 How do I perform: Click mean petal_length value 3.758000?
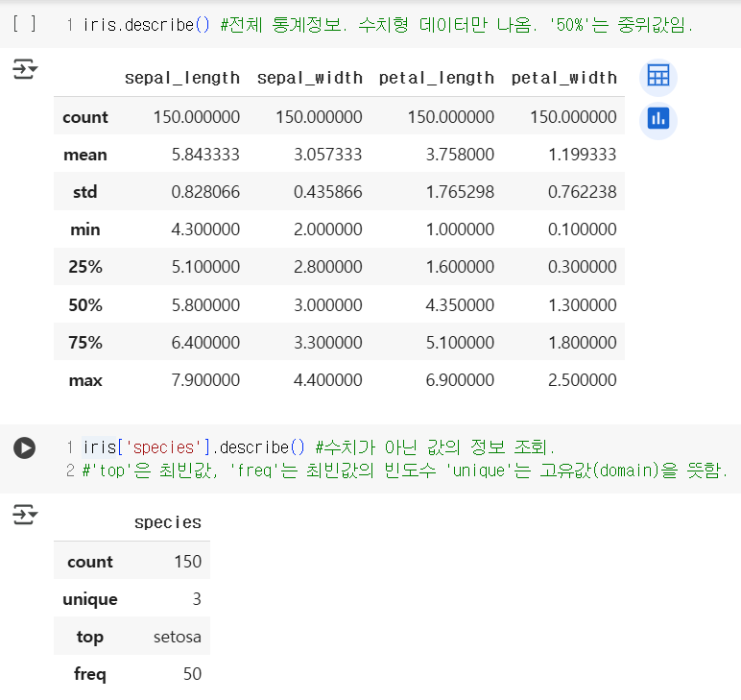tap(460, 155)
